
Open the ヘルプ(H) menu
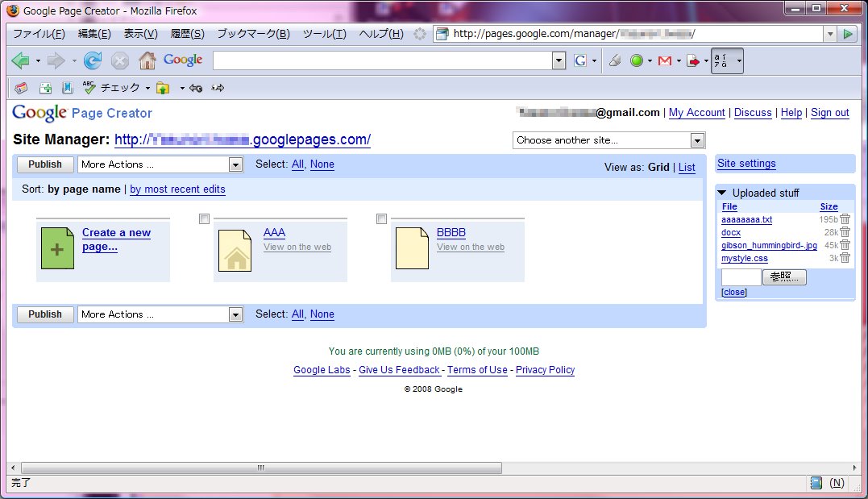381,34
